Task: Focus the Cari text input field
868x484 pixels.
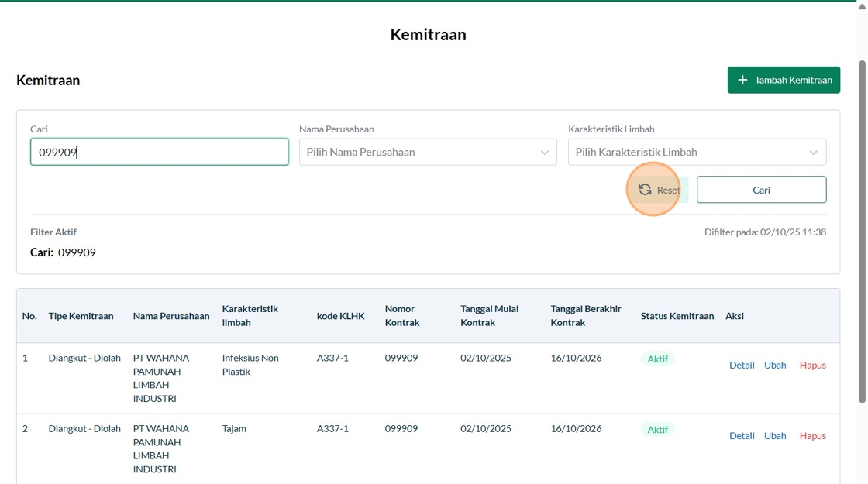Action: click(x=159, y=153)
